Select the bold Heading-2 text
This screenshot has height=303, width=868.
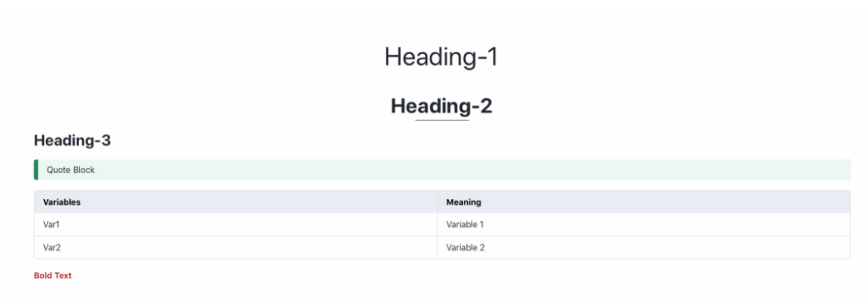441,105
